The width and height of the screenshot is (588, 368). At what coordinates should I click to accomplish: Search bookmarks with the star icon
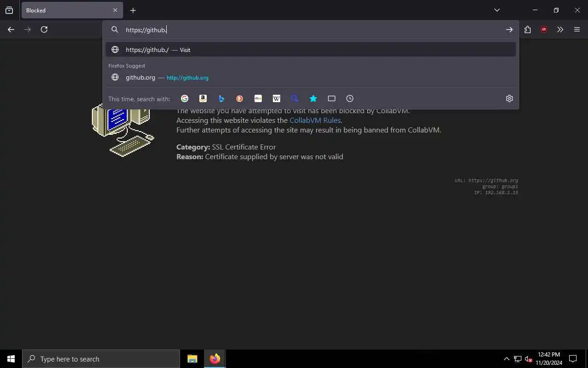[313, 98]
